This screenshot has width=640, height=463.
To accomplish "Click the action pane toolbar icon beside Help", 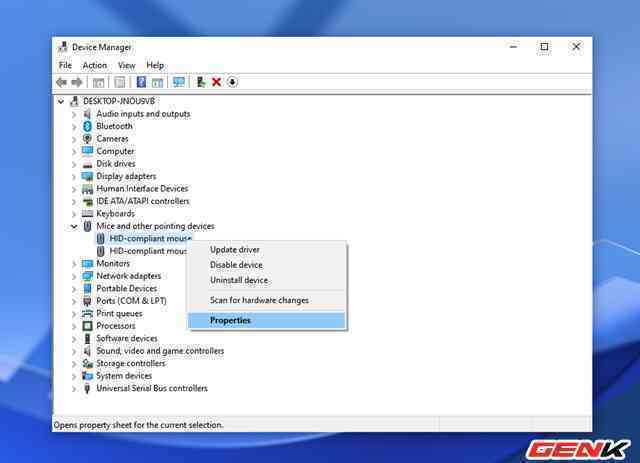I will (x=158, y=82).
